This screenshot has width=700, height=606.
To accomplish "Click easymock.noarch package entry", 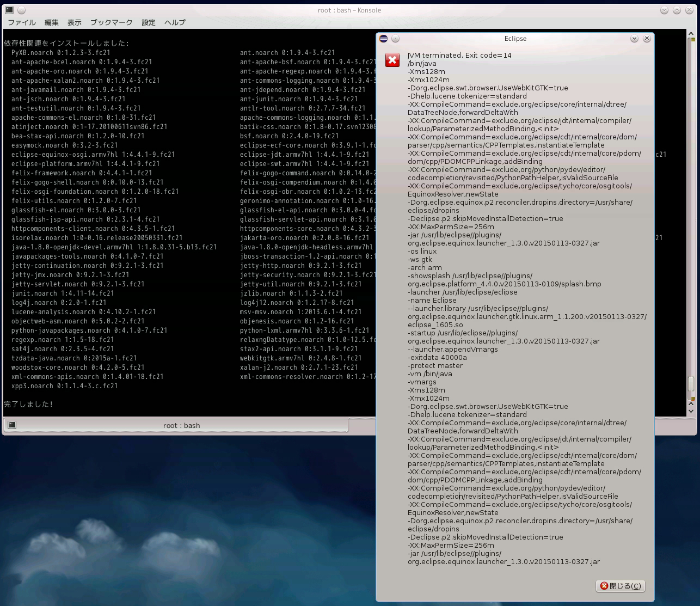I will click(x=64, y=145).
